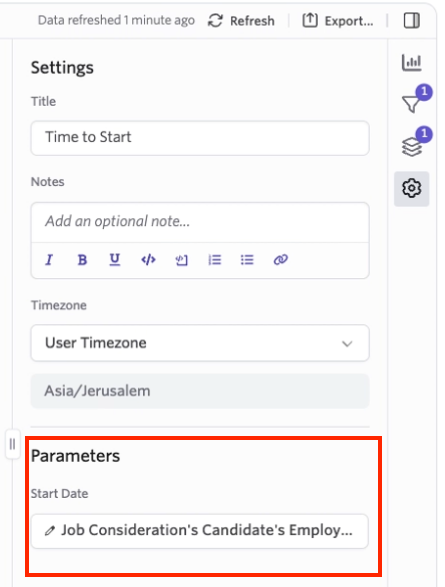Open the filters panel funnel icon

(x=411, y=104)
